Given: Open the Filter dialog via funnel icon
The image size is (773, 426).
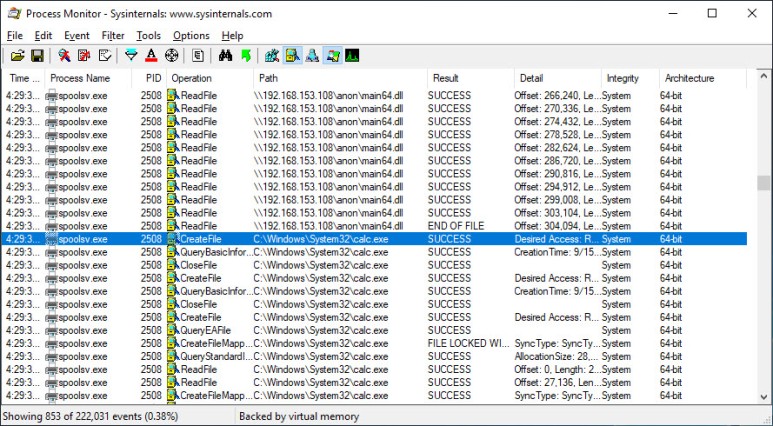Looking at the screenshot, I should point(131,56).
